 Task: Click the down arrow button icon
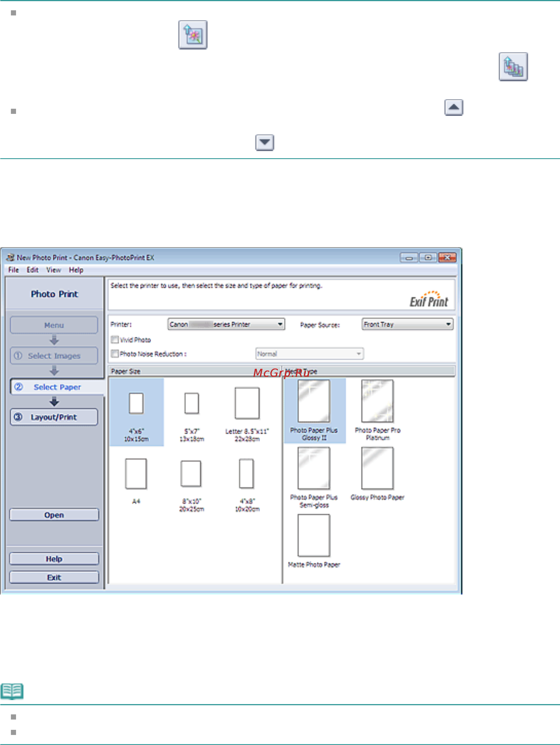point(264,142)
